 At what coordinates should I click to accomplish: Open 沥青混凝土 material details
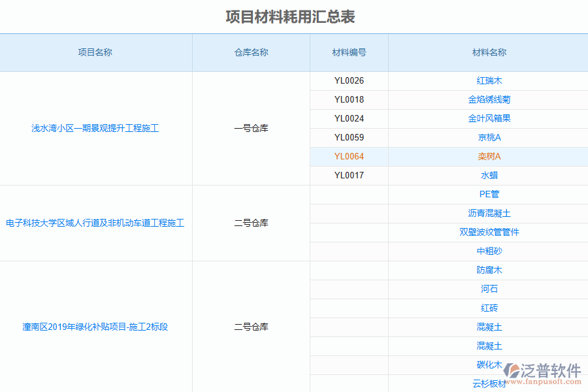tap(489, 213)
